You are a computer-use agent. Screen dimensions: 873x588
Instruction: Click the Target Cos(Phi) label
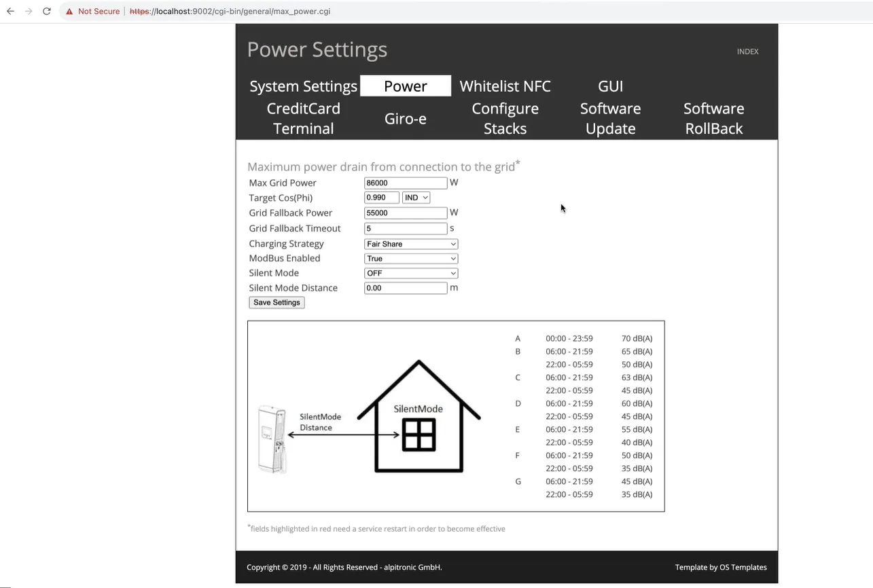(x=281, y=198)
